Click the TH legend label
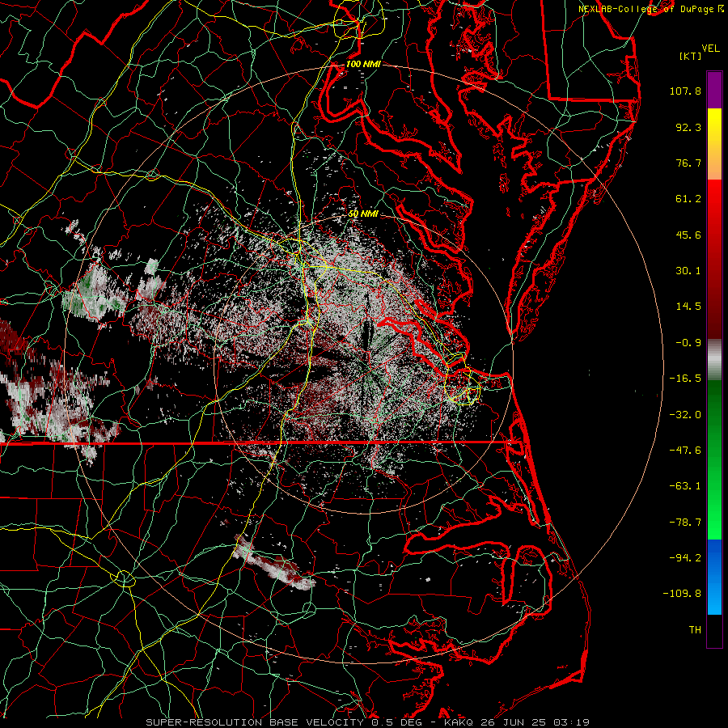The image size is (728, 728). point(695,630)
